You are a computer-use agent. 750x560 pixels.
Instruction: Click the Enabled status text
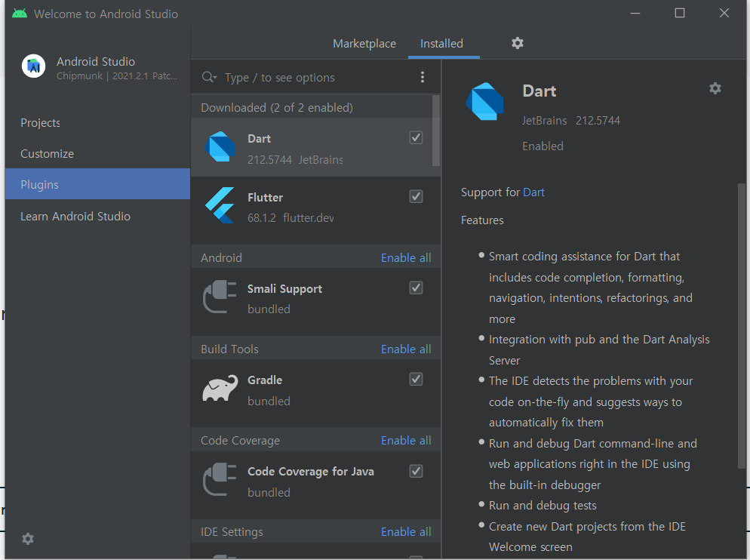click(543, 146)
